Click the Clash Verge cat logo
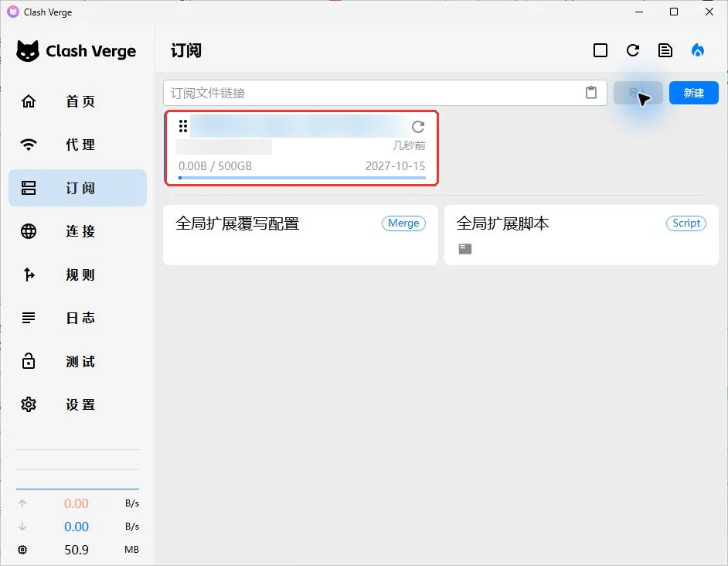Image resolution: width=728 pixels, height=566 pixels. [28, 51]
